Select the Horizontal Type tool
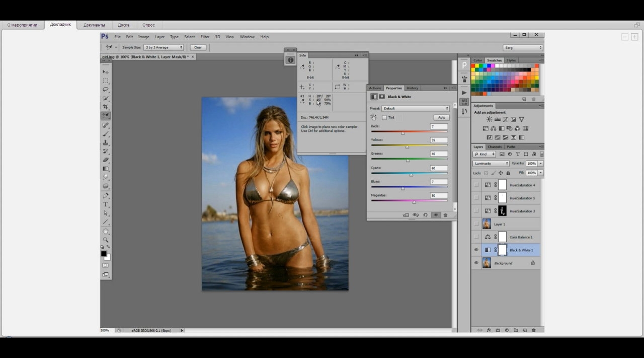Screen dimensions: 644x358 coord(106,204)
